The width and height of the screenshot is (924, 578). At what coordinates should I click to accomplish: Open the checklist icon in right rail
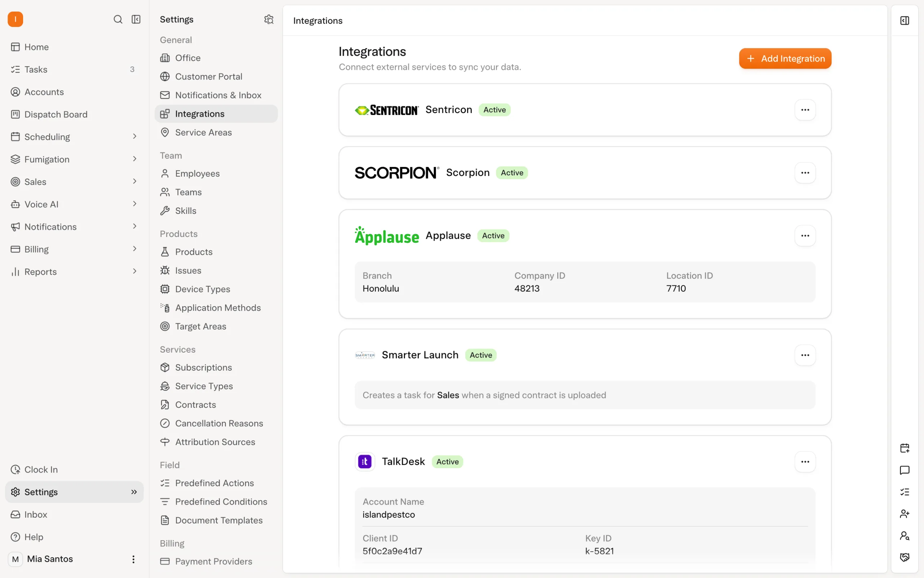click(x=905, y=492)
